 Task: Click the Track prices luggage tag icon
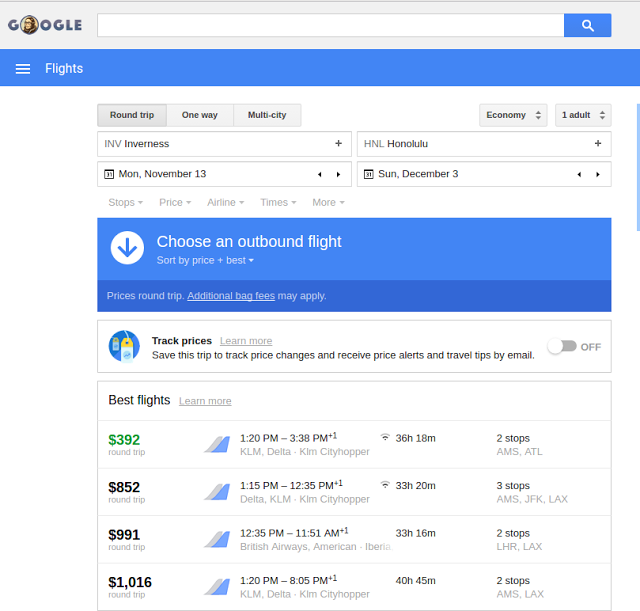coord(124,346)
